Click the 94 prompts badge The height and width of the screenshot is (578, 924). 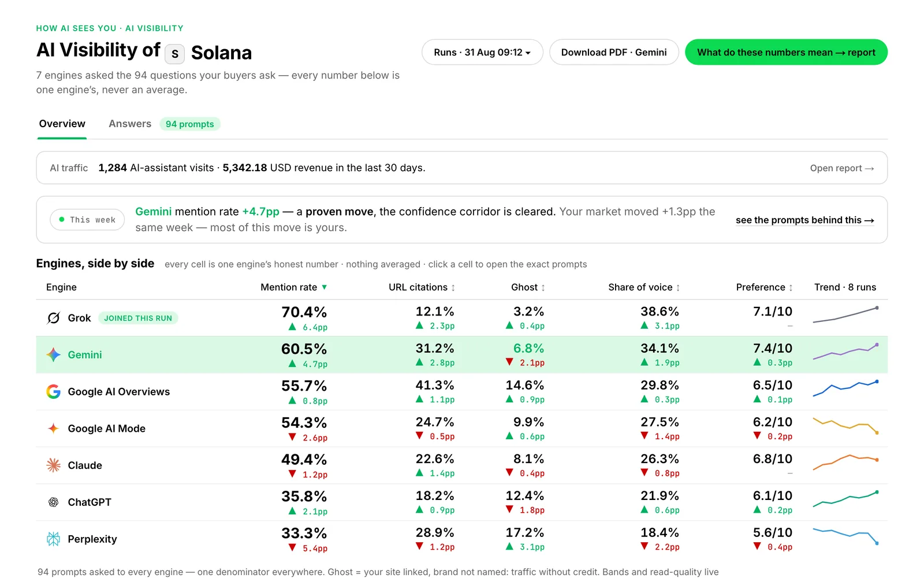click(190, 124)
